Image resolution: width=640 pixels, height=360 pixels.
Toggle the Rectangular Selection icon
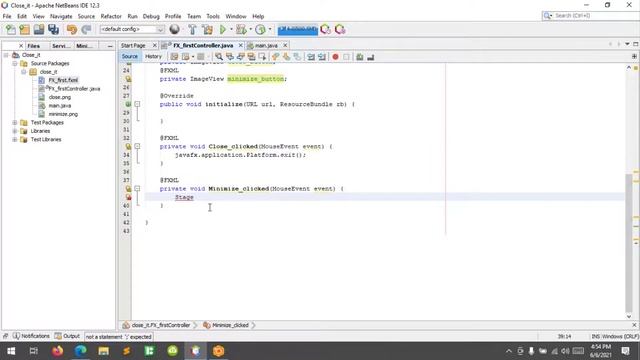tap(262, 57)
